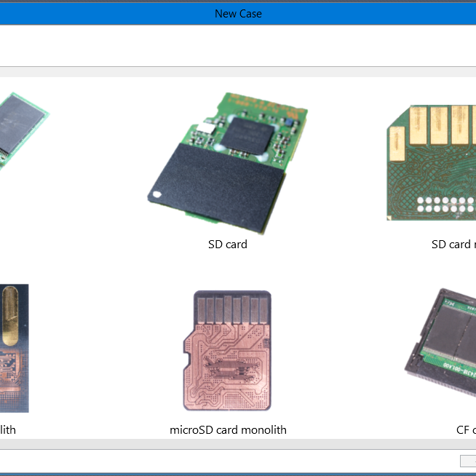Click the truncated "SD card m" label at right
This screenshot has width=476, height=476.
(x=453, y=245)
